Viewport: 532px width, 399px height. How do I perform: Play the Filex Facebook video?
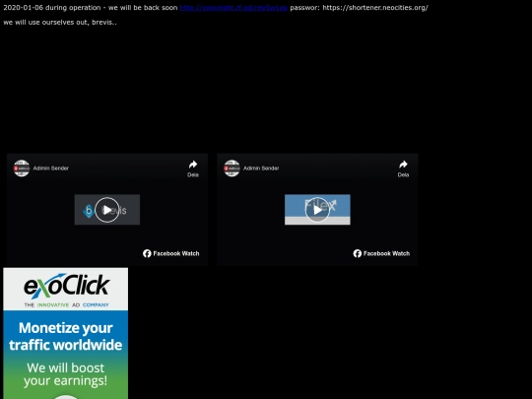(x=317, y=210)
